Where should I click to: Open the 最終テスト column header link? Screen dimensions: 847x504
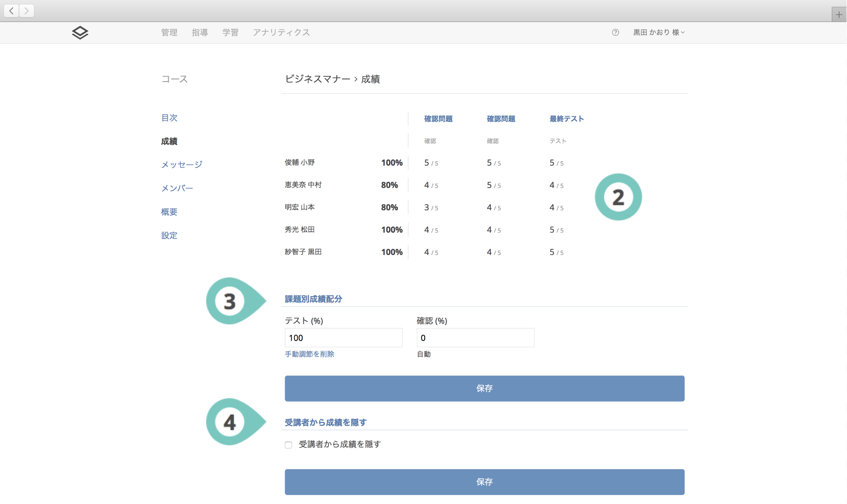[566, 119]
